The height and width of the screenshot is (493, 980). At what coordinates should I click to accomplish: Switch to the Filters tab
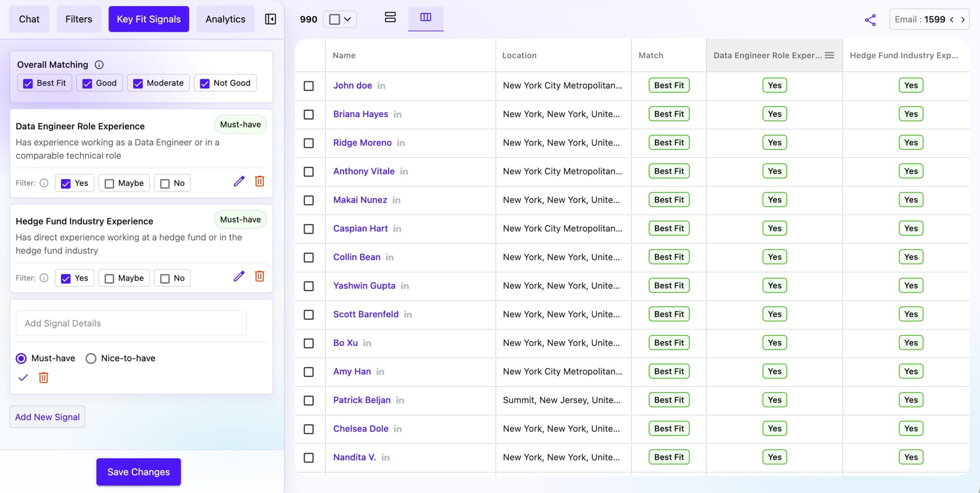(x=78, y=19)
